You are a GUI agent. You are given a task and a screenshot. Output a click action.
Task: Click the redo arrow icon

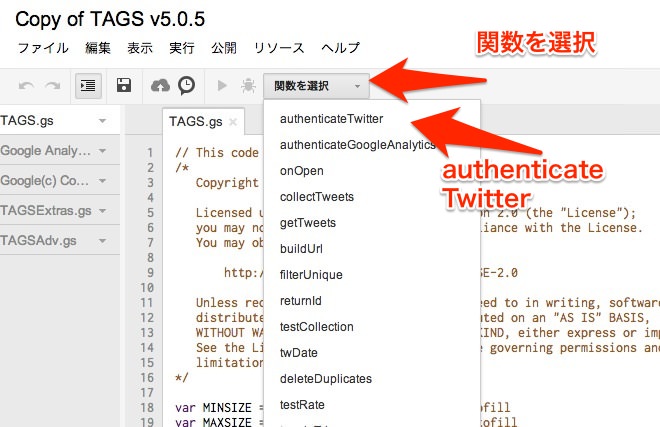point(53,86)
